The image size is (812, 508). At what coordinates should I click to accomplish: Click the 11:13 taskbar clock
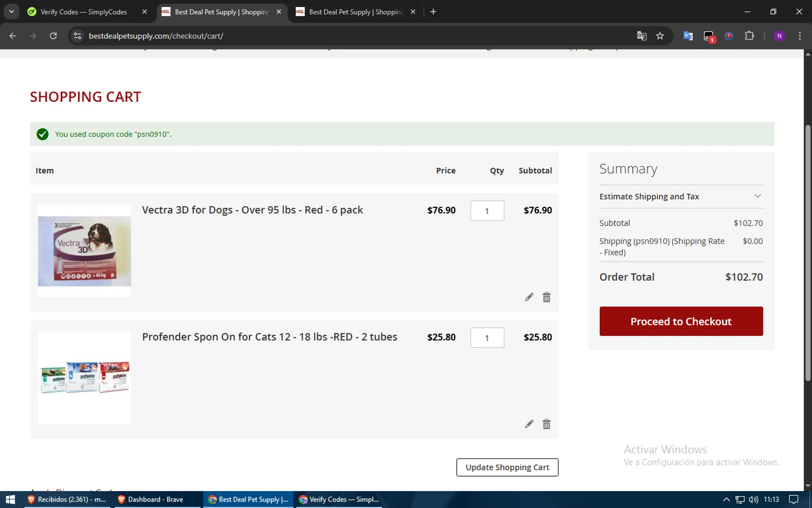coord(771,499)
